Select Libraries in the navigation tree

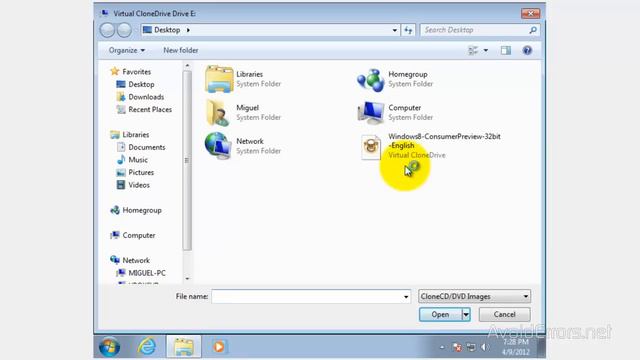pos(136,134)
